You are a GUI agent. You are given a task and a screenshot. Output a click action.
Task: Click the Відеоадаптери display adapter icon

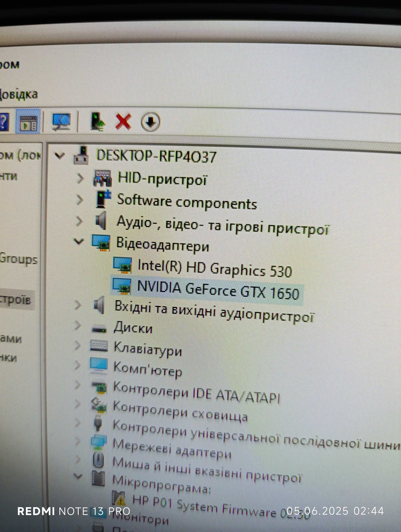(101, 243)
